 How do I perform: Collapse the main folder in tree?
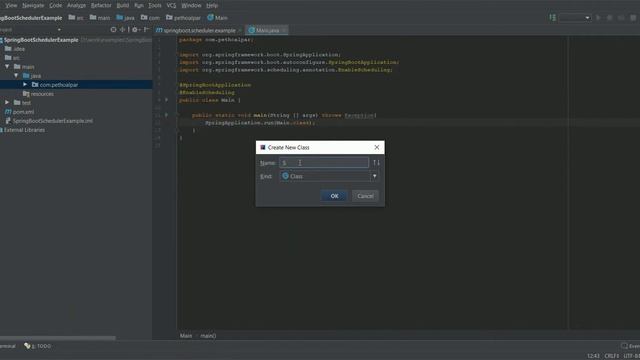7,67
